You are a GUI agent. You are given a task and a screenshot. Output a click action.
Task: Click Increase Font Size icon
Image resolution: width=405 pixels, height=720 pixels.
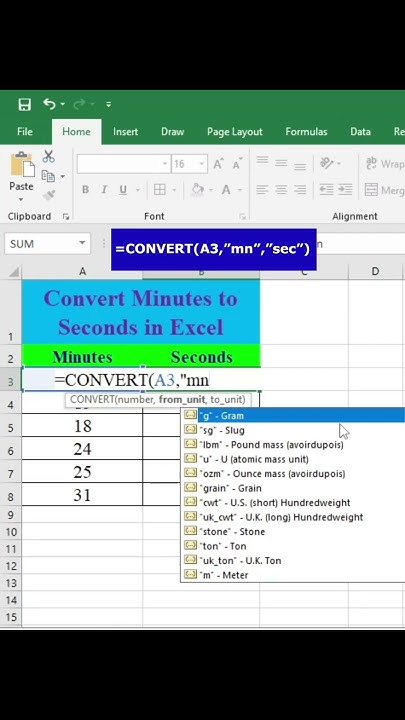tap(218, 163)
